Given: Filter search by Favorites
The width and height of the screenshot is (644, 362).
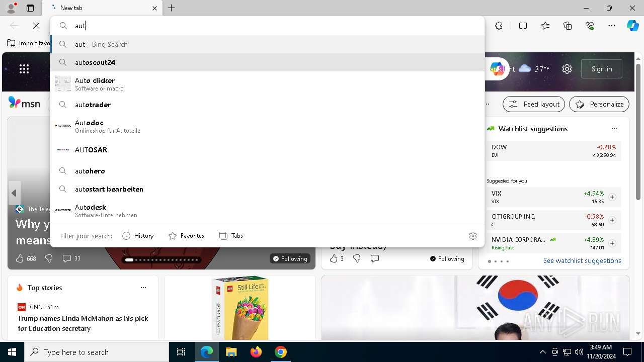Looking at the screenshot, I should click(x=186, y=235).
